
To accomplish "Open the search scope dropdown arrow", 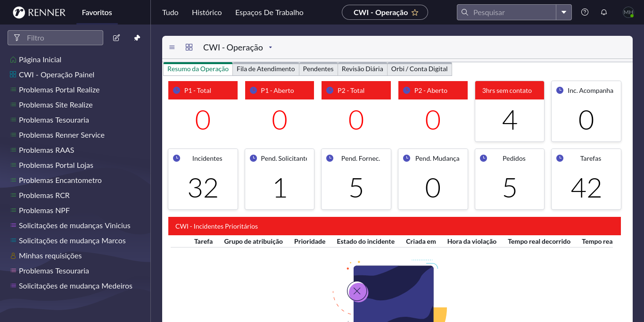I will [564, 12].
